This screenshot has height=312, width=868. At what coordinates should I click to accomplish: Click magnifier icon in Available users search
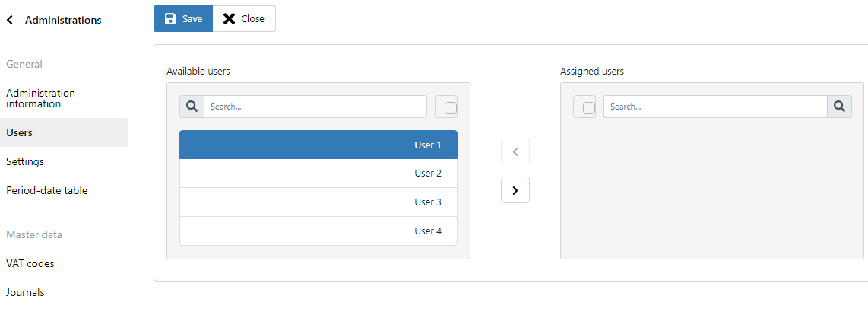pyautogui.click(x=192, y=107)
